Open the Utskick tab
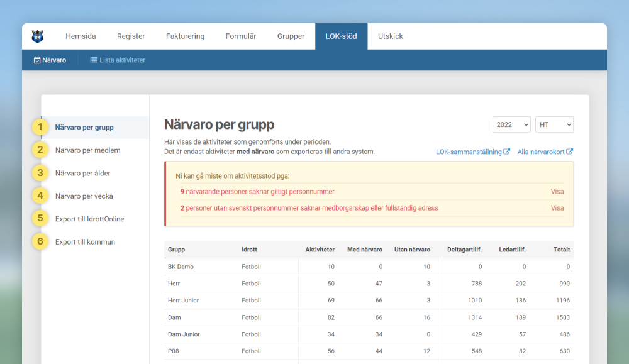The image size is (629, 364). tap(391, 36)
